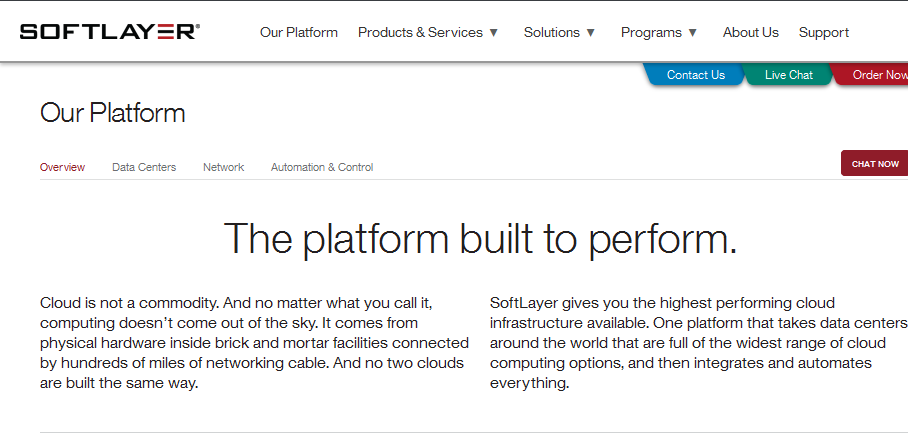The image size is (908, 434).
Task: Expand the Products & Services dropdown arrow
Action: pos(493,33)
